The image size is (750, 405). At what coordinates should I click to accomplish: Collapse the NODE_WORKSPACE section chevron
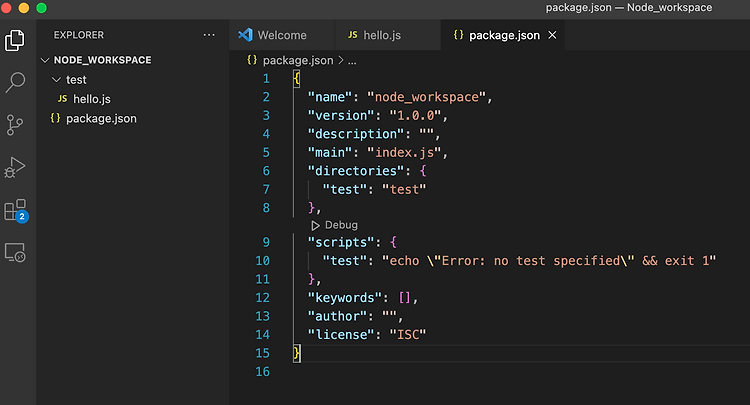[45, 60]
